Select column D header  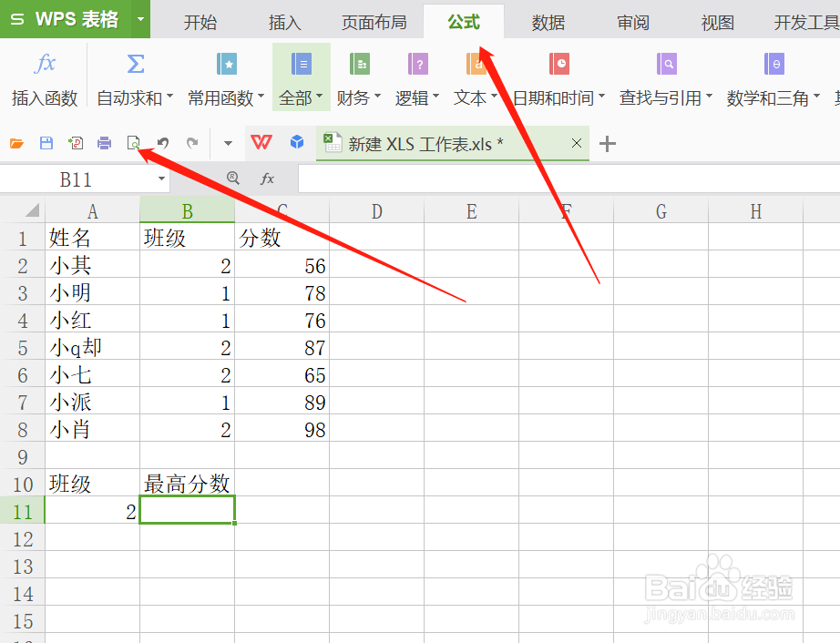(x=376, y=210)
